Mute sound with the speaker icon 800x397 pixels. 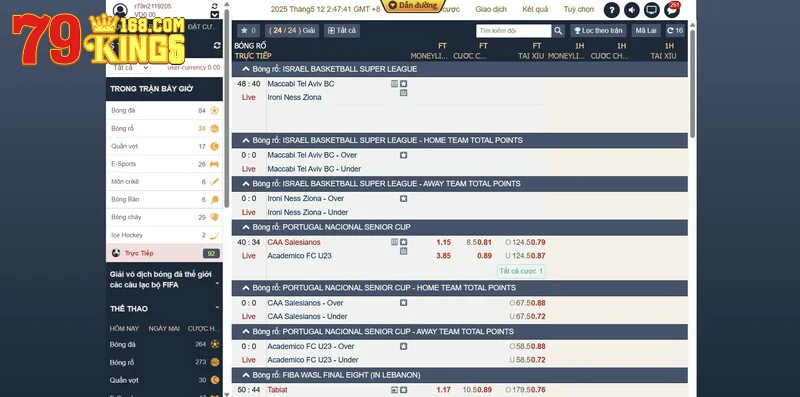coord(632,10)
